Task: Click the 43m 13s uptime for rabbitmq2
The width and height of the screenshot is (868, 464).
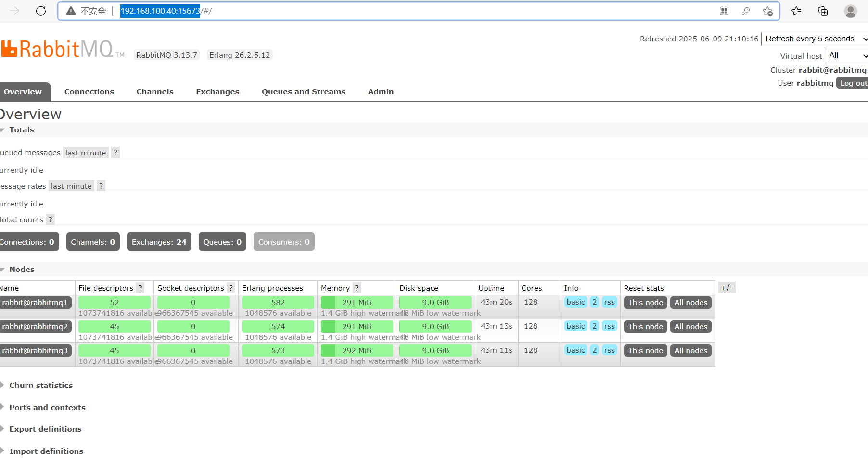Action: 497,326
